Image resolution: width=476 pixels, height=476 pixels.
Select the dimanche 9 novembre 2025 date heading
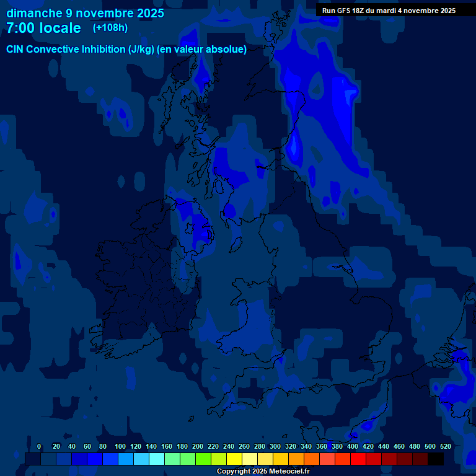85,13
